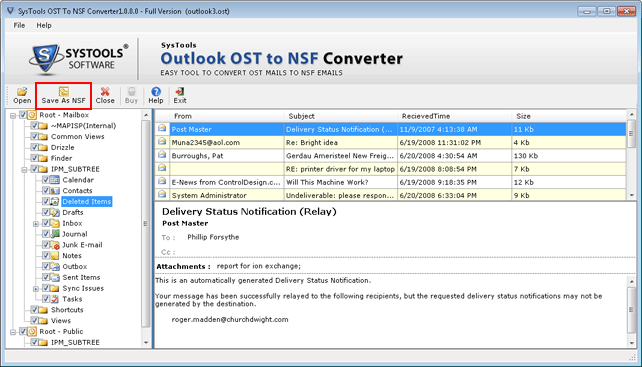Click recipient name 'Phillip Forsythe'
This screenshot has width=642, height=367.
[213, 237]
